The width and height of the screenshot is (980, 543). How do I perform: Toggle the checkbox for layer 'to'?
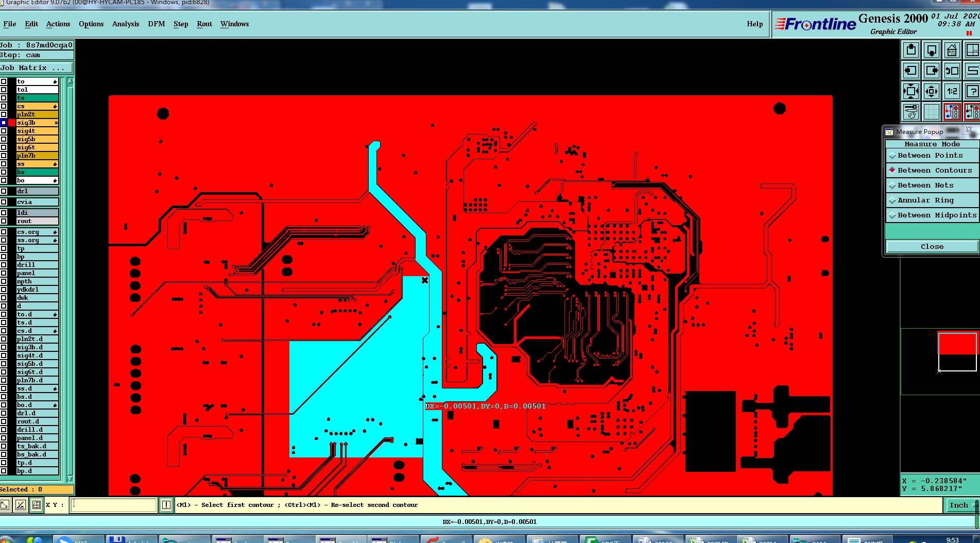[4, 81]
